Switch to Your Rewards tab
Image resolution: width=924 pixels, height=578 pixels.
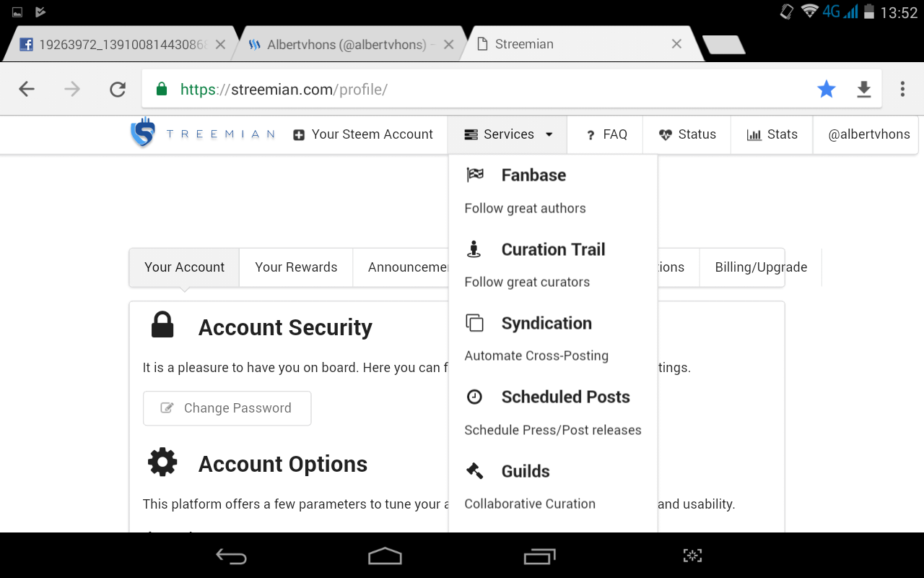point(296,267)
